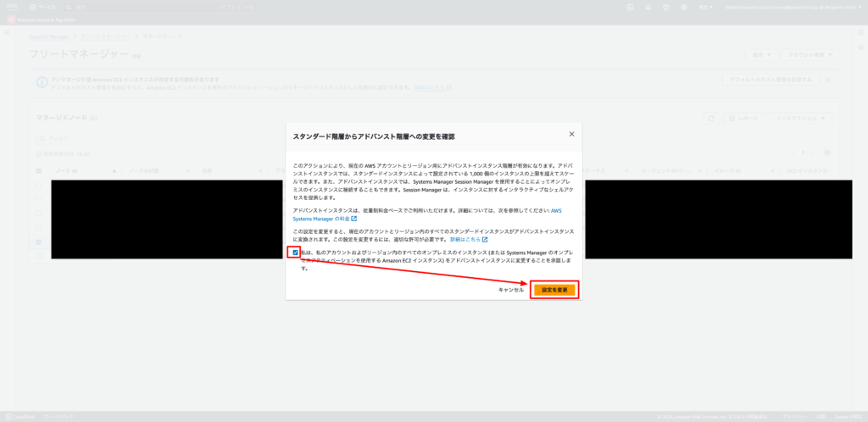Go to フリートマネージャー breadcrumb

point(106,36)
